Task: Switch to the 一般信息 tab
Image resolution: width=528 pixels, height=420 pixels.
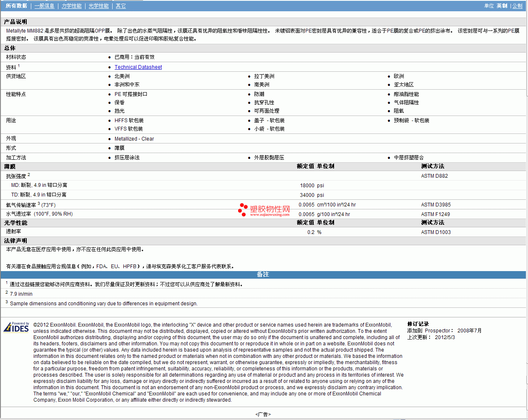Action: [44, 6]
